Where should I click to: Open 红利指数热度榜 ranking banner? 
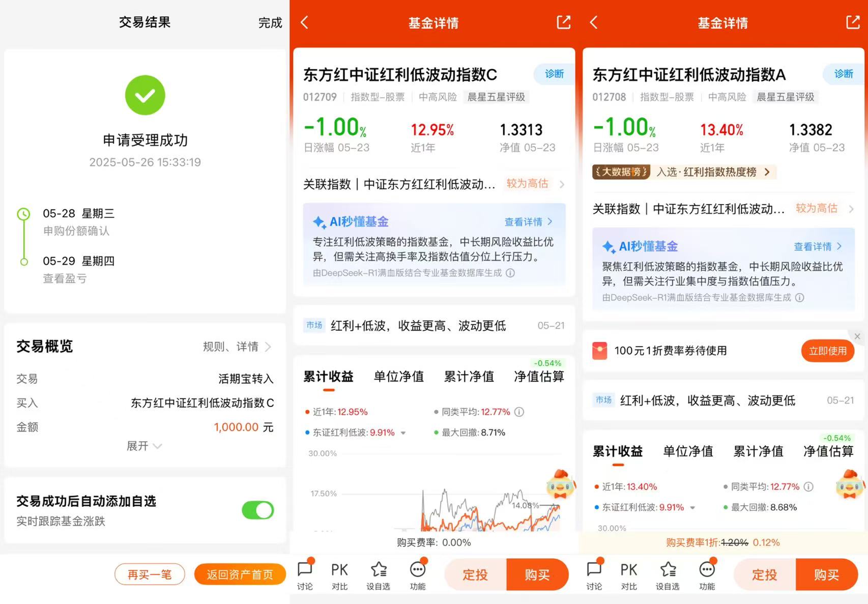684,172
